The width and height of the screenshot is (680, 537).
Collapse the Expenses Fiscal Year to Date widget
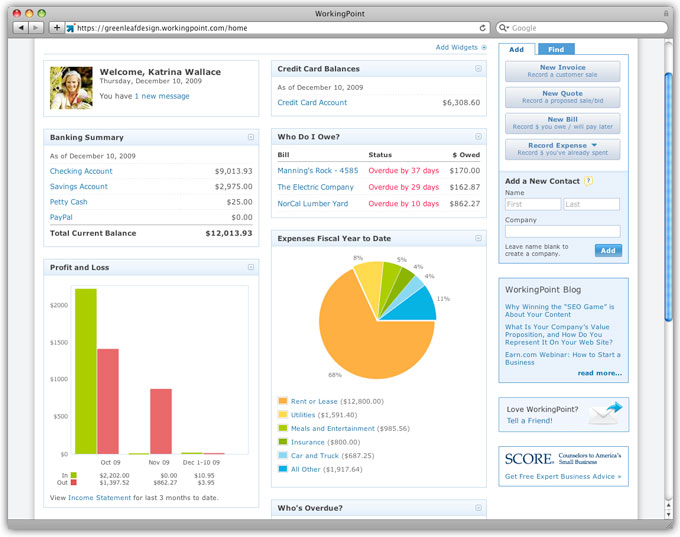(x=478, y=238)
